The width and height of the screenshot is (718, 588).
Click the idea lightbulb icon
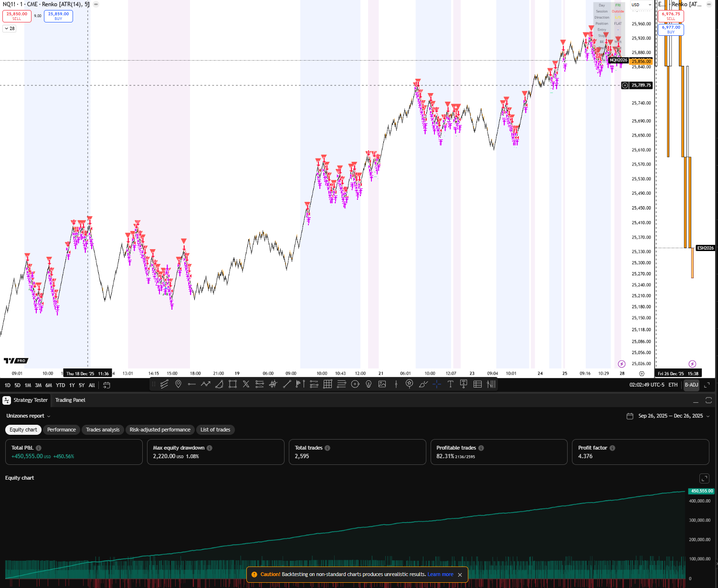(x=369, y=384)
